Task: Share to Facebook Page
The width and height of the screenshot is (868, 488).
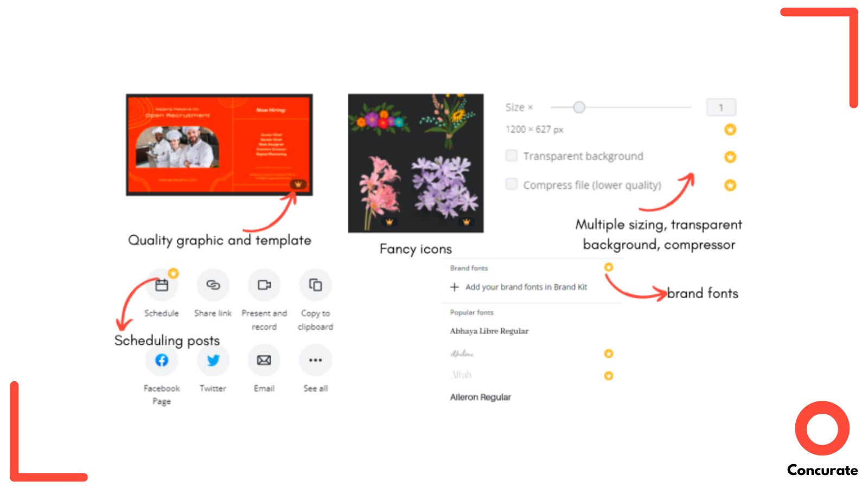Action: pyautogui.click(x=162, y=360)
